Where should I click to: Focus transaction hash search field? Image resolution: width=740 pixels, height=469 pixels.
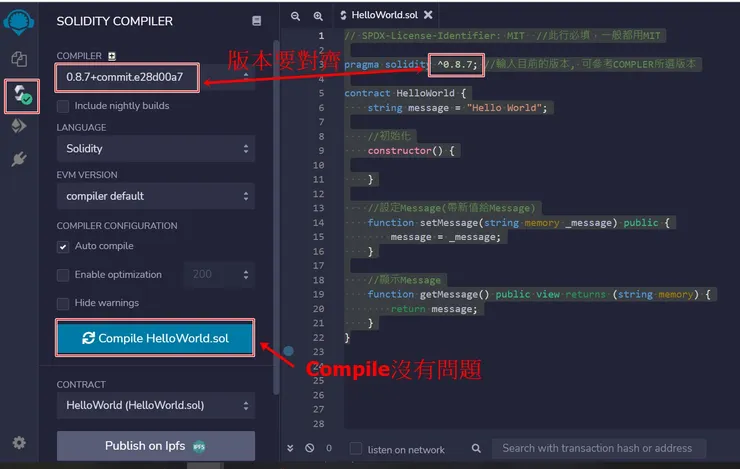tap(599, 448)
